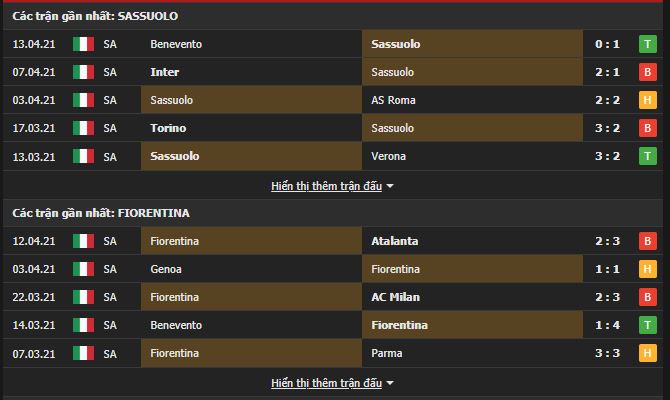Click the green T badge for Sassuolo vs Verona
Screen dimensions: 670x400
(647, 156)
